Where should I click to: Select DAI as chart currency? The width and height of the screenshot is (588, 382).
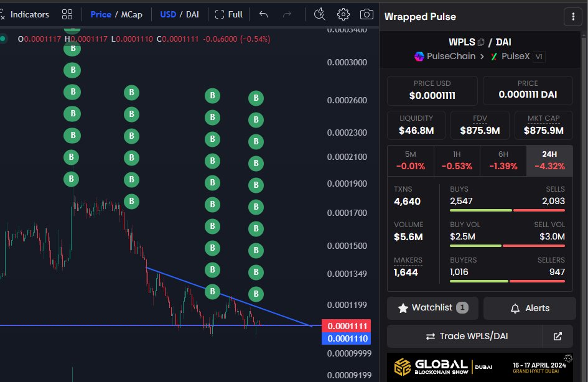point(192,14)
